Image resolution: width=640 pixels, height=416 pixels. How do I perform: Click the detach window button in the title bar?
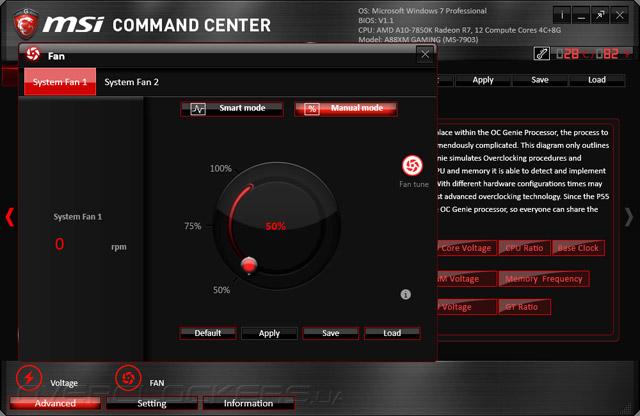point(600,16)
